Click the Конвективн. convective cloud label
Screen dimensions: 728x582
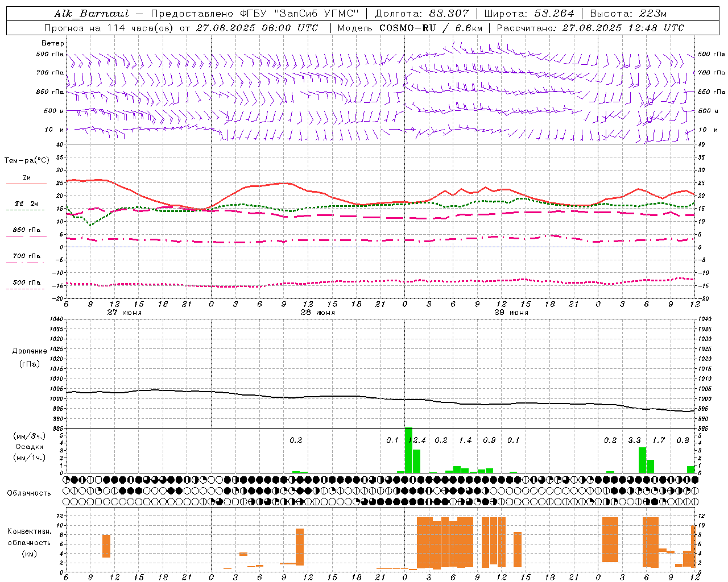click(29, 531)
